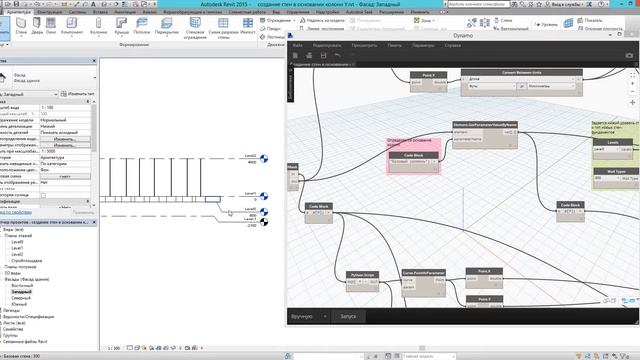Click the fit-to-view icon in Dynamo canvas
Image resolution: width=640 pixels, height=360 pixels.
(x=632, y=76)
